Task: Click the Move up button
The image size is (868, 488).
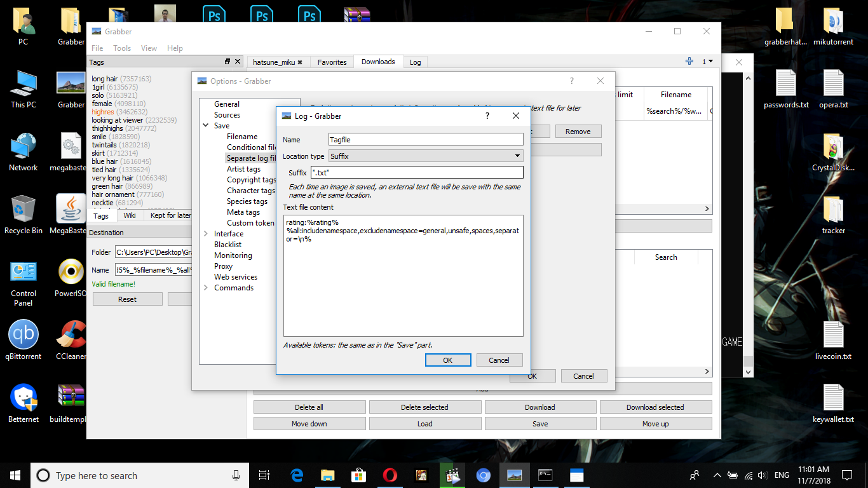Action: point(656,424)
